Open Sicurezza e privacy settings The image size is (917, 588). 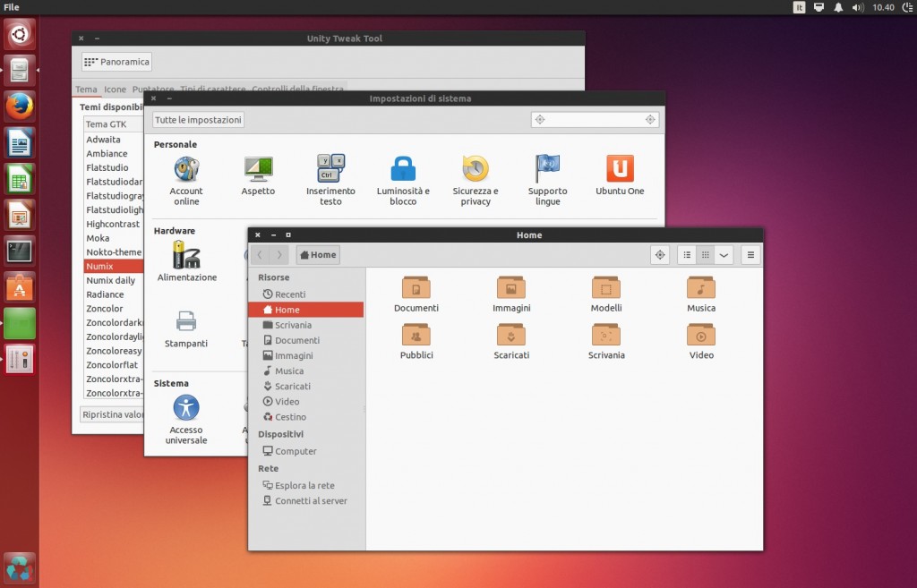(x=476, y=168)
